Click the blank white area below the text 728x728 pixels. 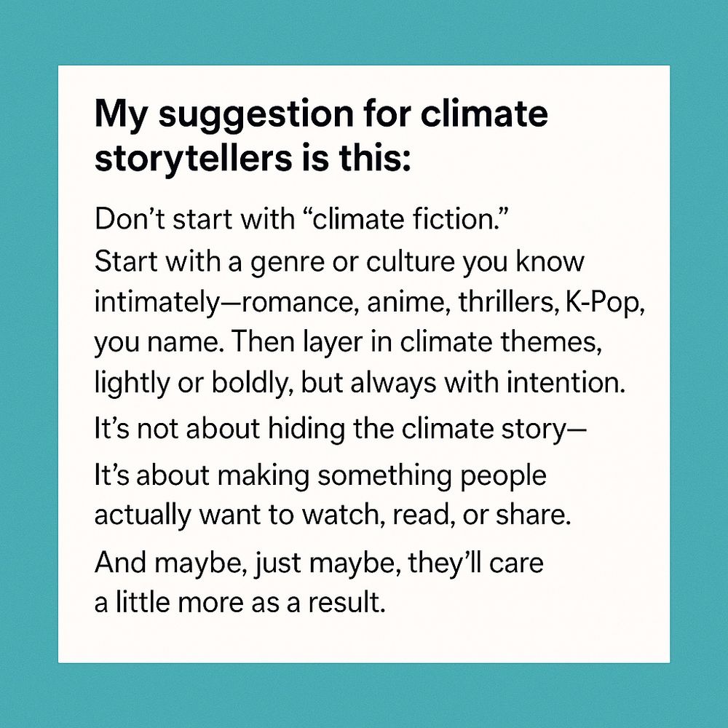(x=364, y=641)
